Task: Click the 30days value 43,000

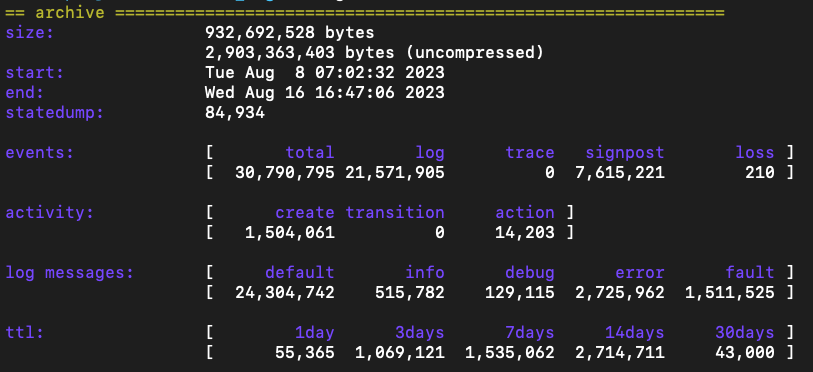Action: pyautogui.click(x=745, y=352)
